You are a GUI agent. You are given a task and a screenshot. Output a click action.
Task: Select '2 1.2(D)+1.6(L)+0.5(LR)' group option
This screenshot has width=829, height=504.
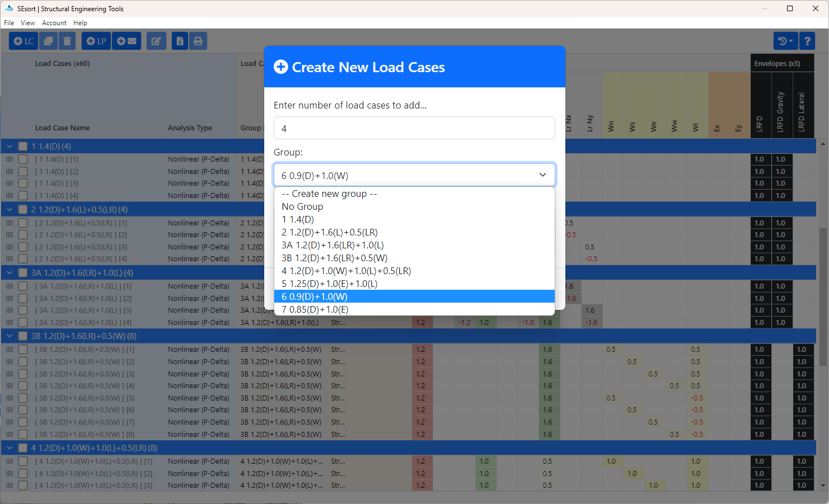pos(414,232)
